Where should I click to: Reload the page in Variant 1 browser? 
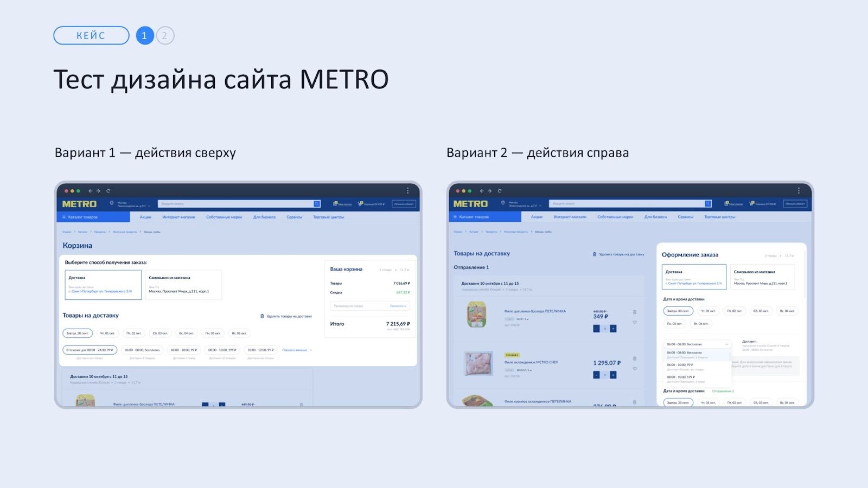[108, 191]
